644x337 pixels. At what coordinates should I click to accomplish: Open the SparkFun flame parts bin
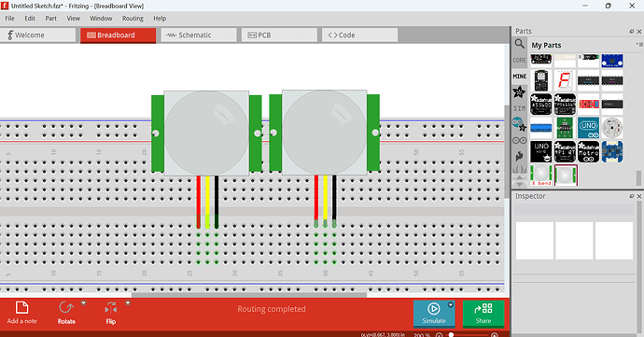click(519, 156)
